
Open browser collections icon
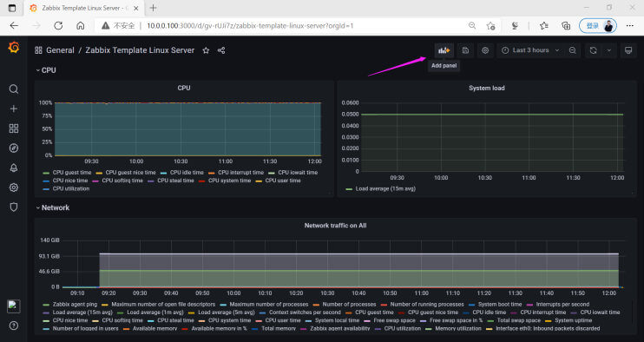pyautogui.click(x=566, y=26)
